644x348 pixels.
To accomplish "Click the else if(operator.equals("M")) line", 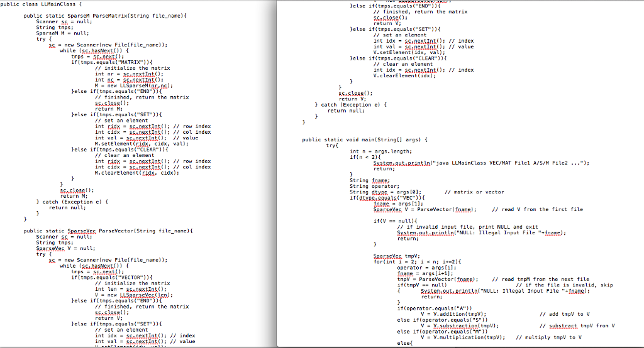I will (442, 332).
